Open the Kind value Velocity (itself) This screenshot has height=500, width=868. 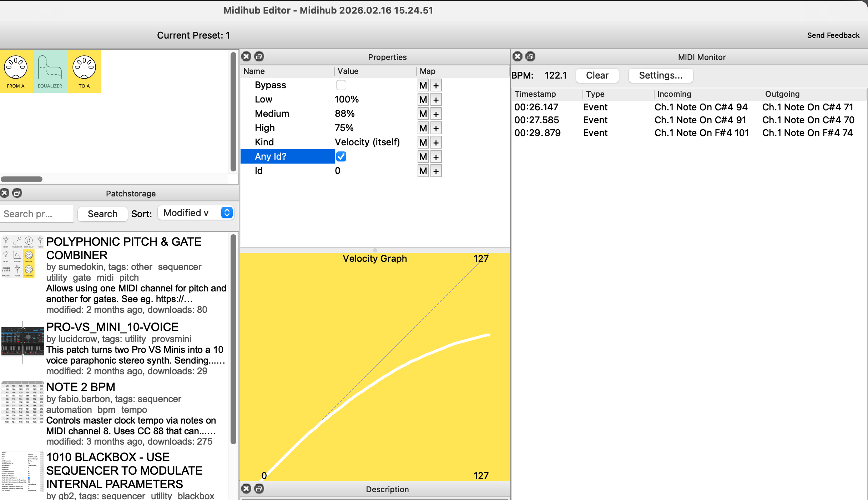(367, 142)
